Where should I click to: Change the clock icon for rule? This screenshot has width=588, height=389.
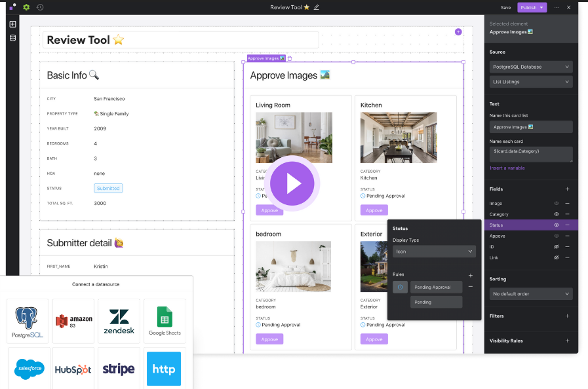pyautogui.click(x=400, y=287)
